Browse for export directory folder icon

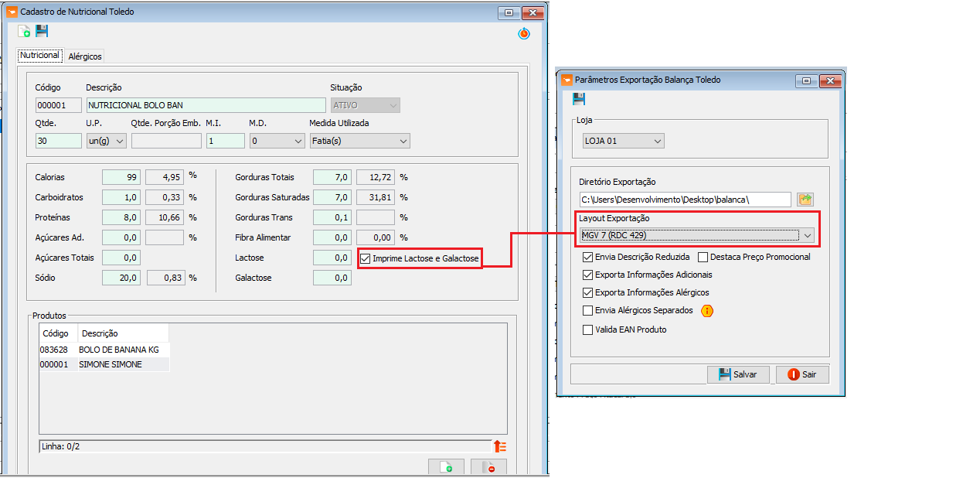coord(805,200)
